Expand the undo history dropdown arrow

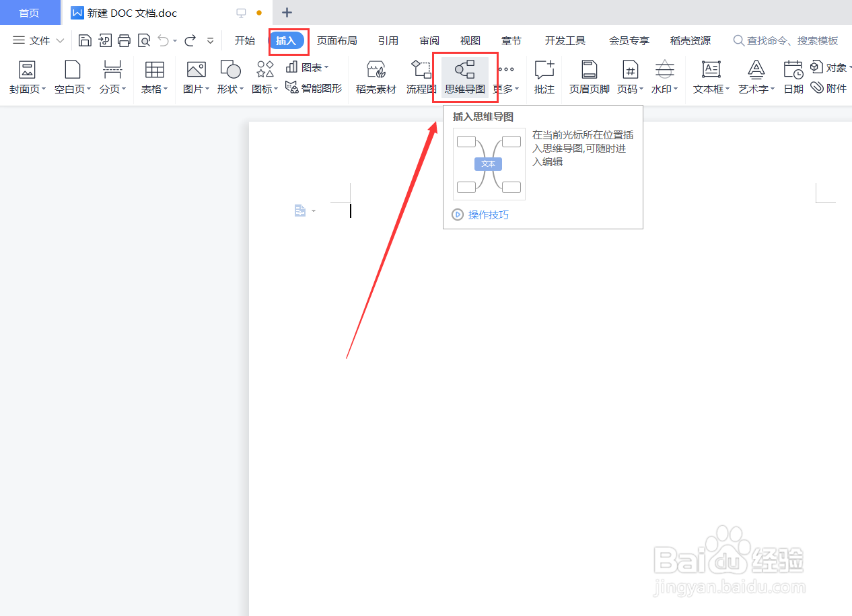(175, 41)
